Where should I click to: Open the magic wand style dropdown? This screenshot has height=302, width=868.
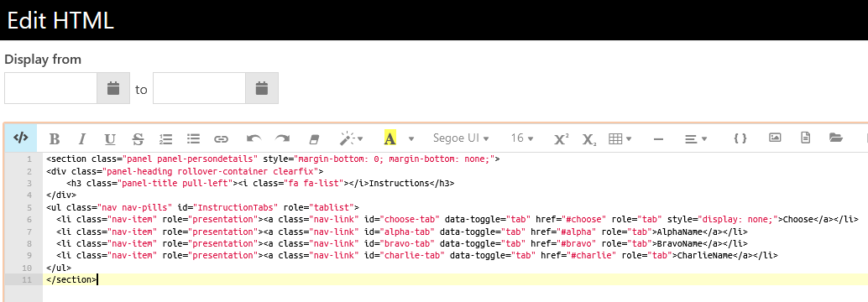[x=351, y=138]
